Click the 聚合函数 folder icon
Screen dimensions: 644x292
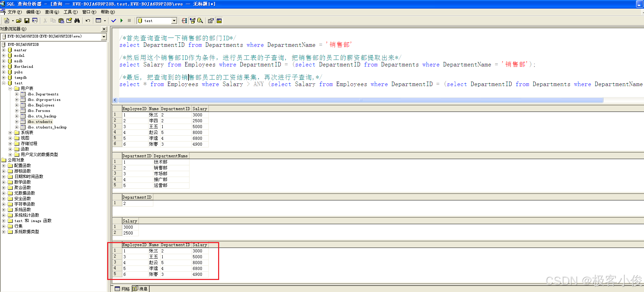(10, 188)
